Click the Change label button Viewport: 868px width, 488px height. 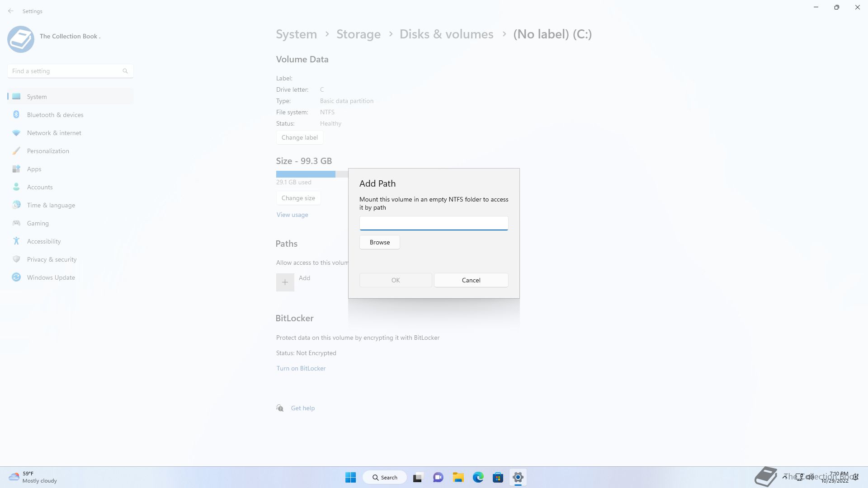(x=300, y=137)
